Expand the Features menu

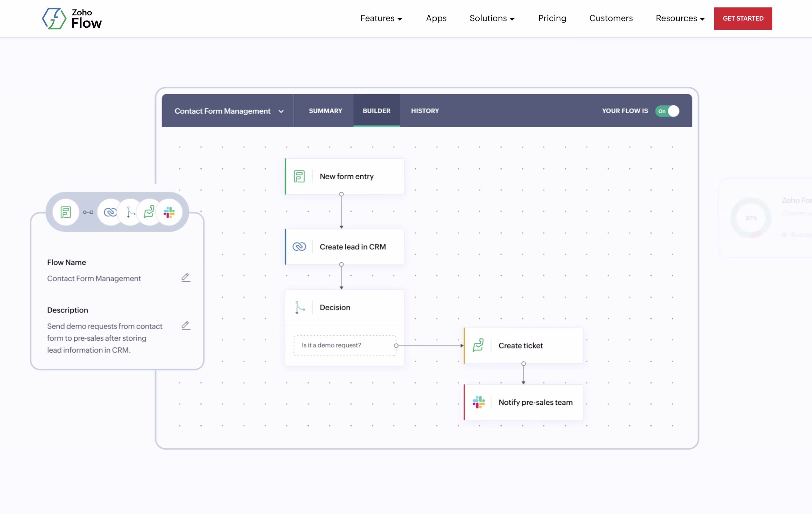click(x=381, y=19)
